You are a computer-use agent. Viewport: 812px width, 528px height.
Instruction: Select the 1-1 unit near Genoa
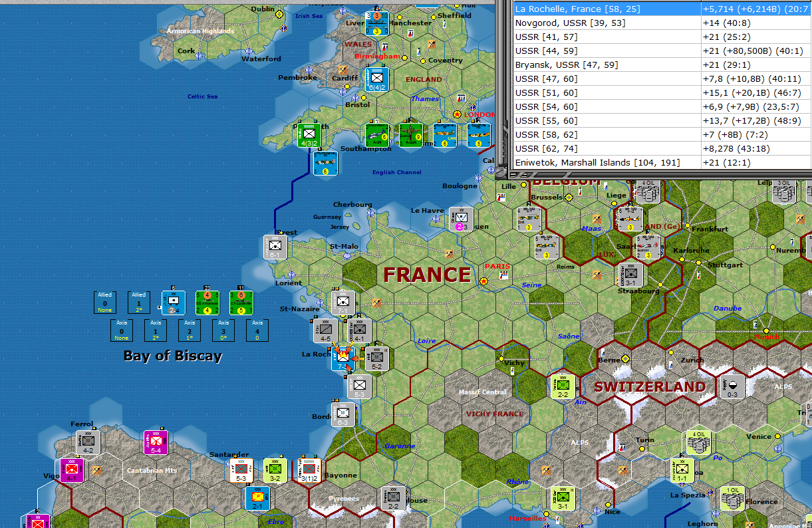(x=682, y=470)
